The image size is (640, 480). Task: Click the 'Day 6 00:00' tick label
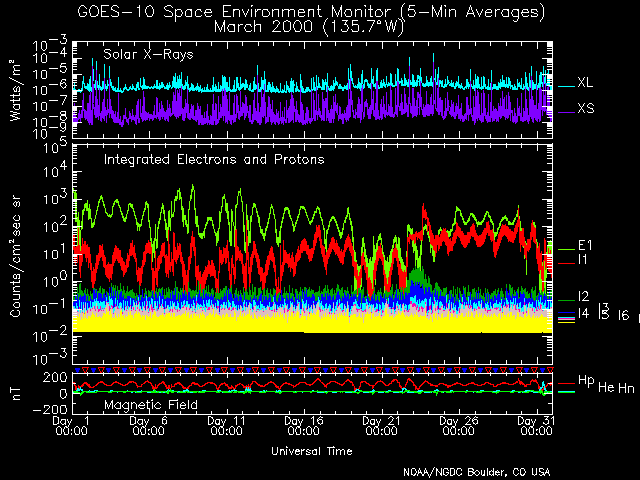(x=149, y=426)
